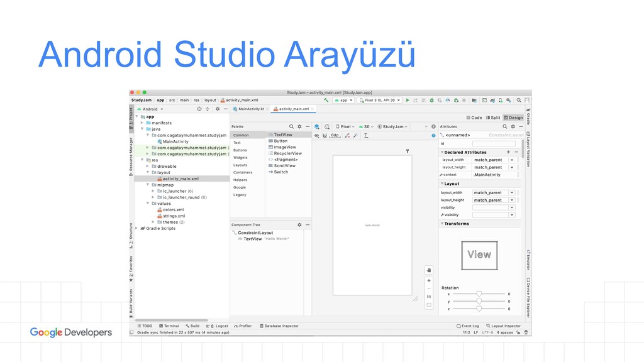Image resolution: width=644 pixels, height=362 pixels.
Task: Select the activity_main.xml editor tab
Action: point(293,109)
